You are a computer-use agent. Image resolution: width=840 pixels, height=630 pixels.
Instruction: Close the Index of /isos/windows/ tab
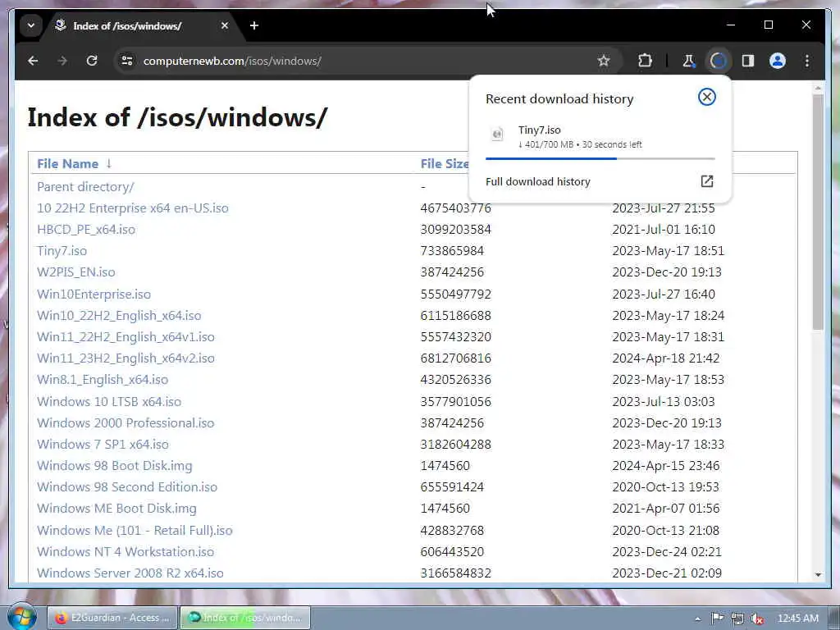(x=225, y=25)
